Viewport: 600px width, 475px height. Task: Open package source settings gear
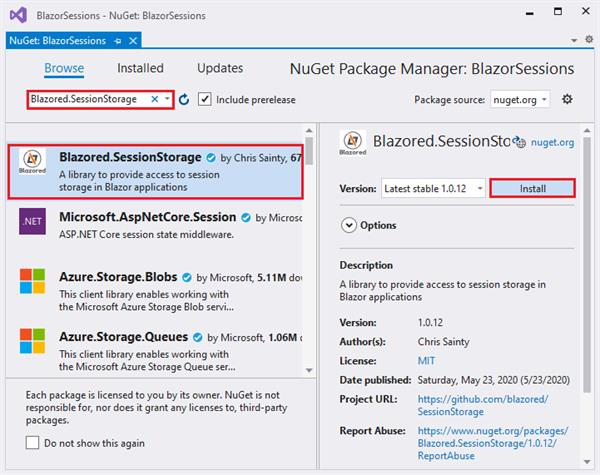(567, 99)
